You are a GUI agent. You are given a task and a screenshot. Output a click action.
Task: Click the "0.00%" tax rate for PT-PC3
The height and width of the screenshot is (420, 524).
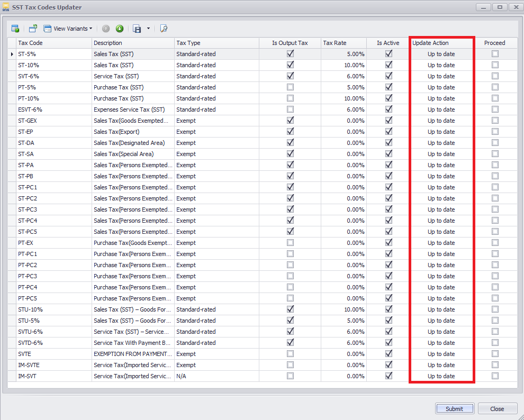(344, 276)
